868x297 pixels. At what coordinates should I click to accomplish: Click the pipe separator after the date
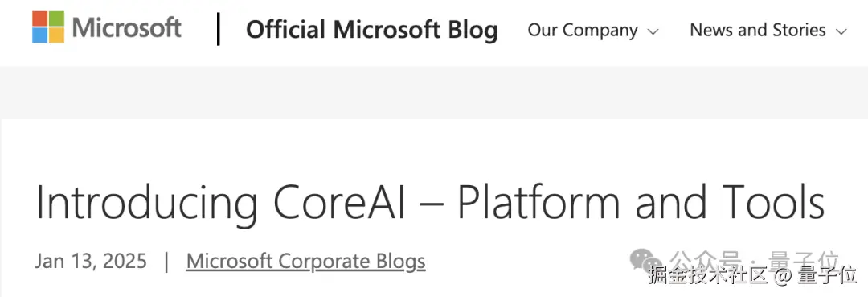[166, 261]
